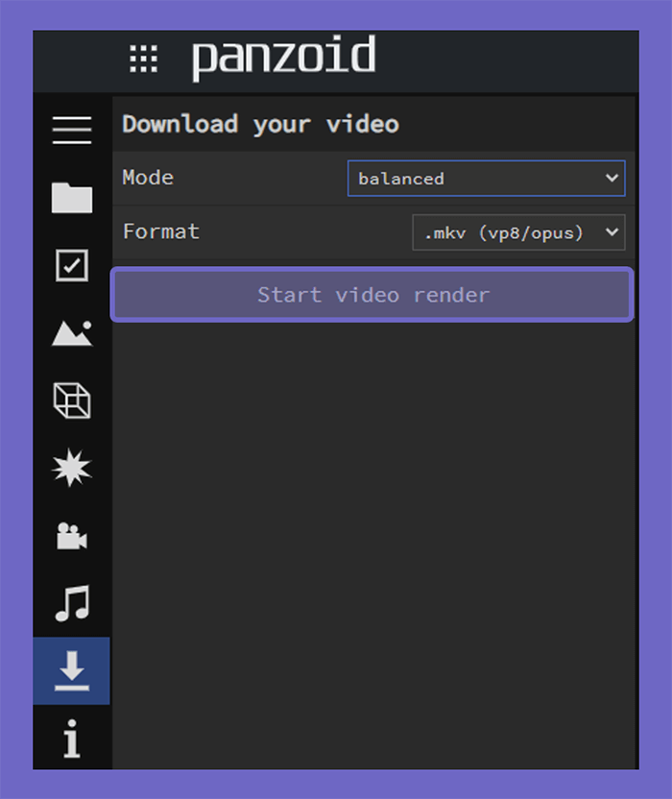Select the download arrow sidebar tab
This screenshot has height=799, width=672.
pos(71,670)
